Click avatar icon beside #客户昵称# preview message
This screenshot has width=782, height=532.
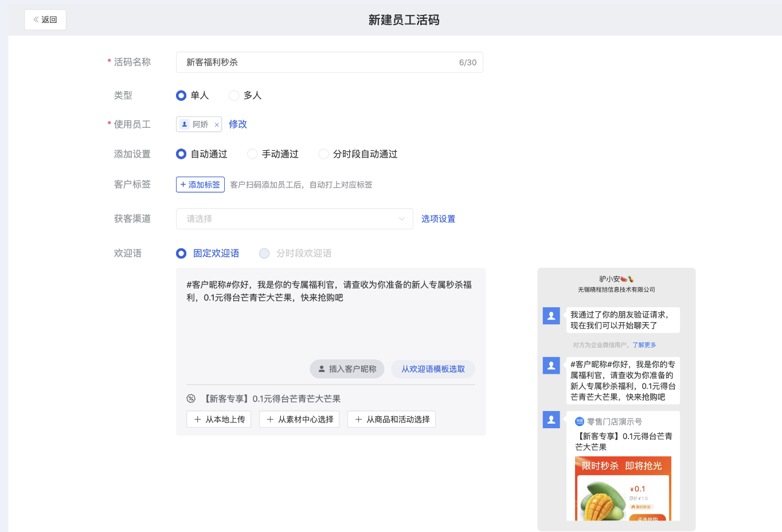[x=552, y=365]
